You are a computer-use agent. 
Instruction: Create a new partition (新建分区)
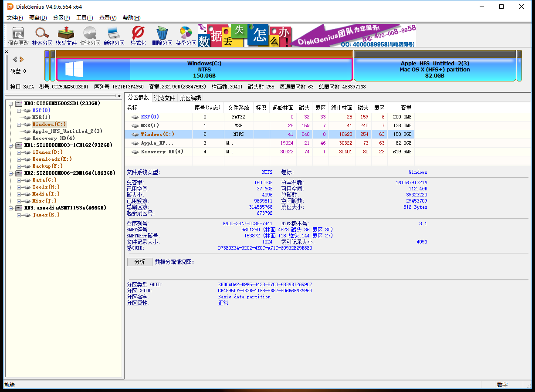[x=114, y=36]
